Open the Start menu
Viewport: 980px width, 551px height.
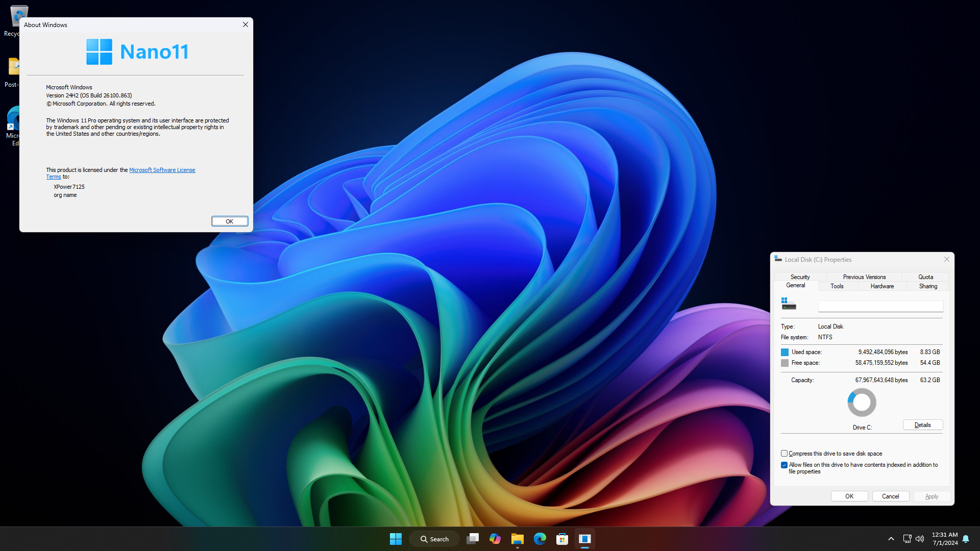click(396, 538)
